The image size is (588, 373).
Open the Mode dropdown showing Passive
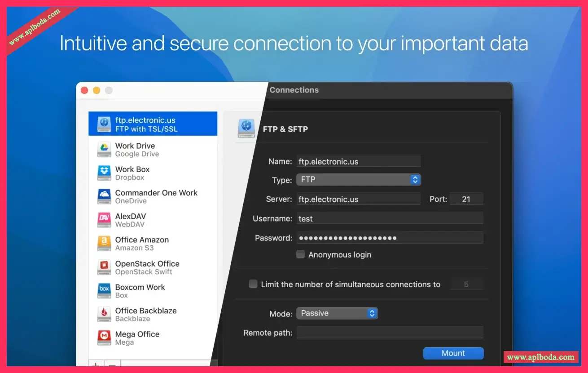337,313
